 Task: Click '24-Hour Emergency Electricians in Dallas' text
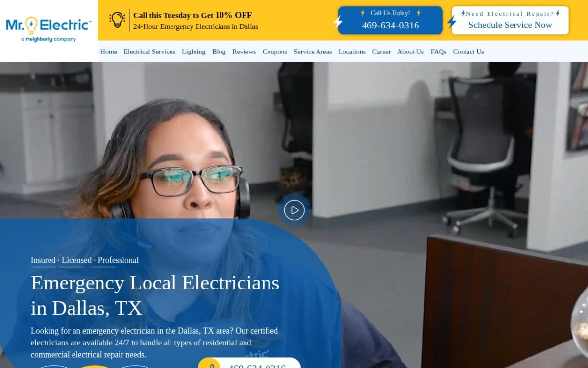pos(196,26)
